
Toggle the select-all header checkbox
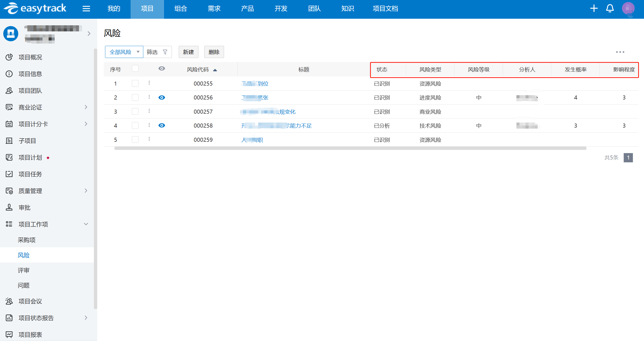135,69
